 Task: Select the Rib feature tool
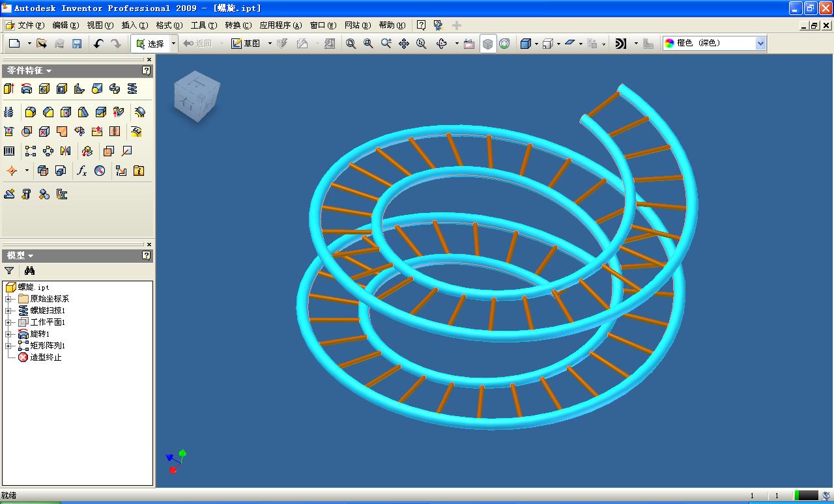tap(79, 89)
